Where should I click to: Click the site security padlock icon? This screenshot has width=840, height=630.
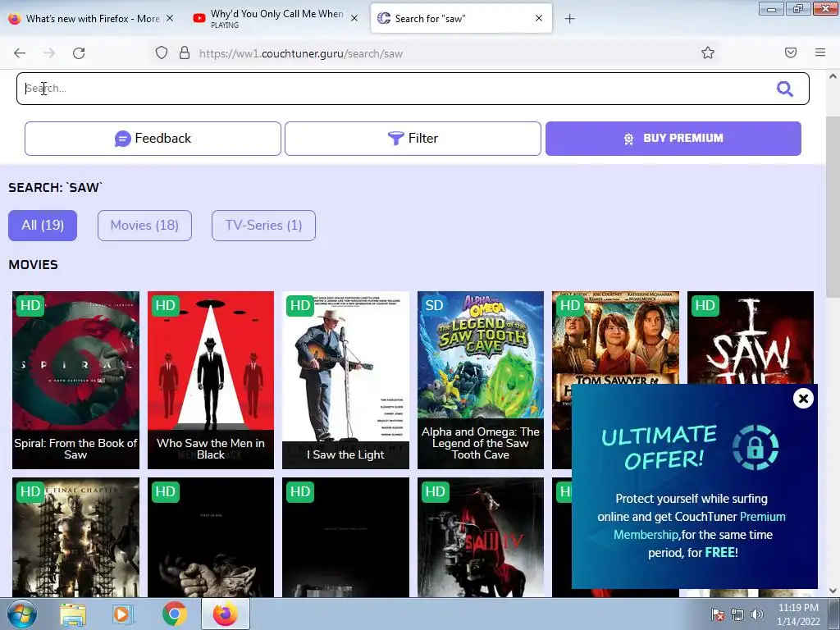[185, 53]
